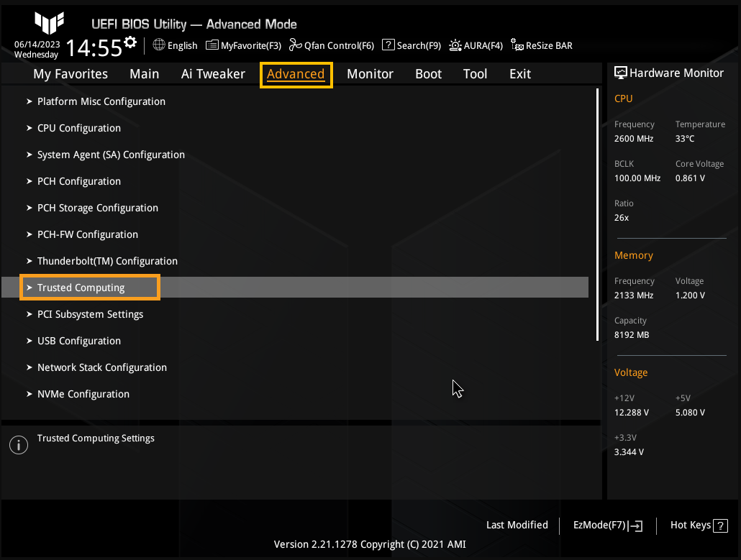Image resolution: width=741 pixels, height=560 pixels.
Task: Open the English language selector globe
Action: (x=159, y=45)
